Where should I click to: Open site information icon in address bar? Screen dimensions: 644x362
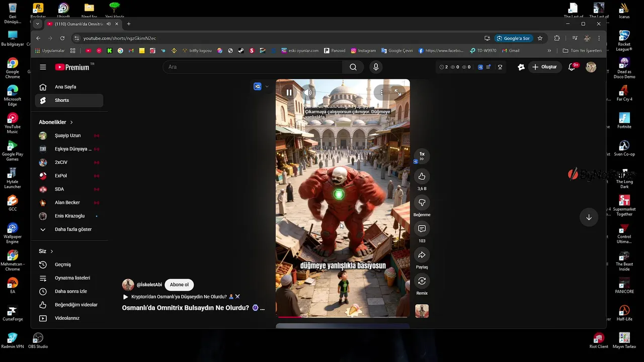pos(76,38)
